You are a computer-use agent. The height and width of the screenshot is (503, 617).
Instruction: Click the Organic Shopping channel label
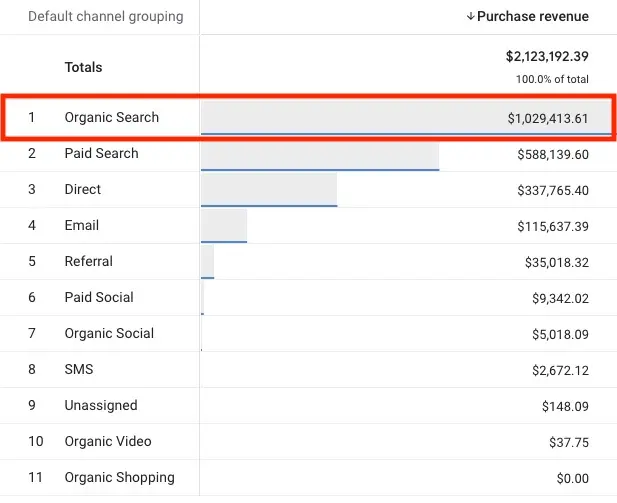119,478
